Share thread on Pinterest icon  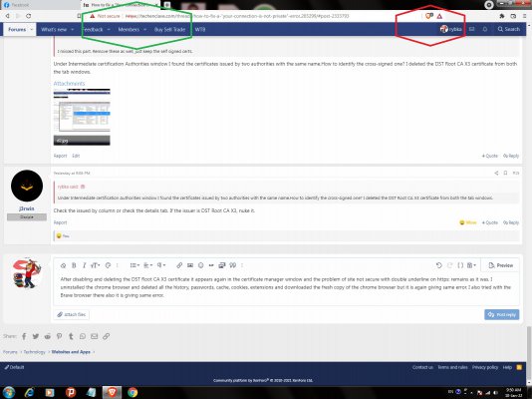(x=60, y=336)
